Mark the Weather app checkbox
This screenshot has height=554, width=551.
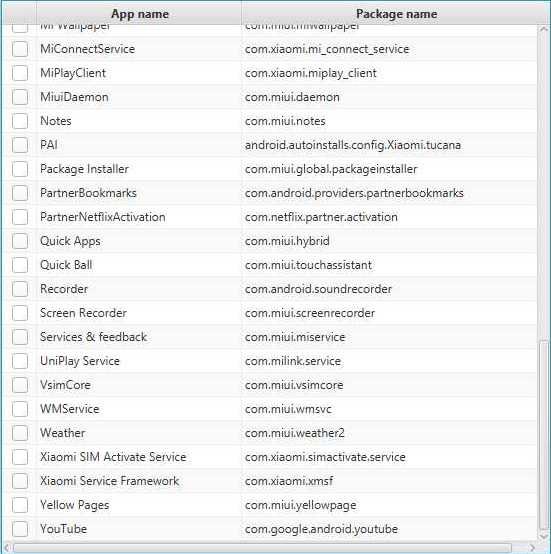20,433
